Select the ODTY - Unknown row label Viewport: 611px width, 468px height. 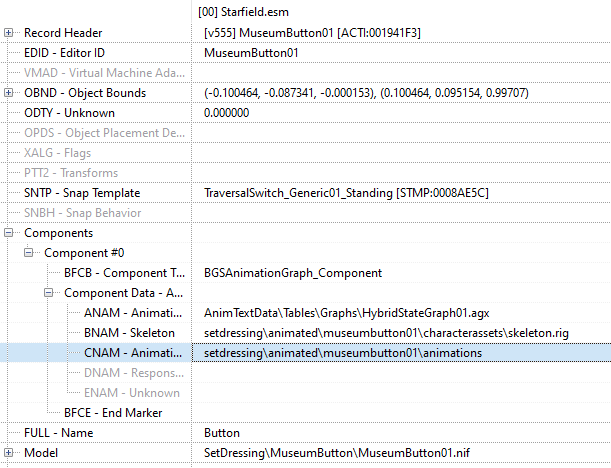pyautogui.click(x=69, y=113)
